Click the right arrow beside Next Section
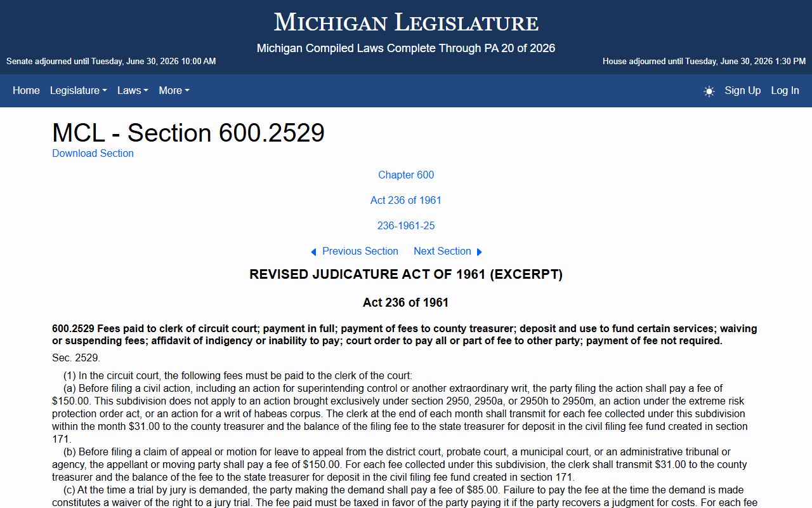The width and height of the screenshot is (812, 508). [480, 252]
